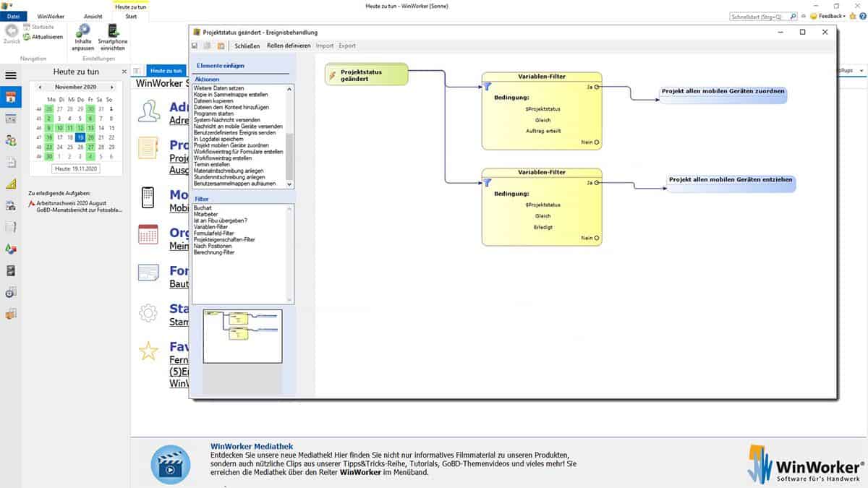Open the Datei ribbon tab
The height and width of the screenshot is (488, 868).
point(14,16)
